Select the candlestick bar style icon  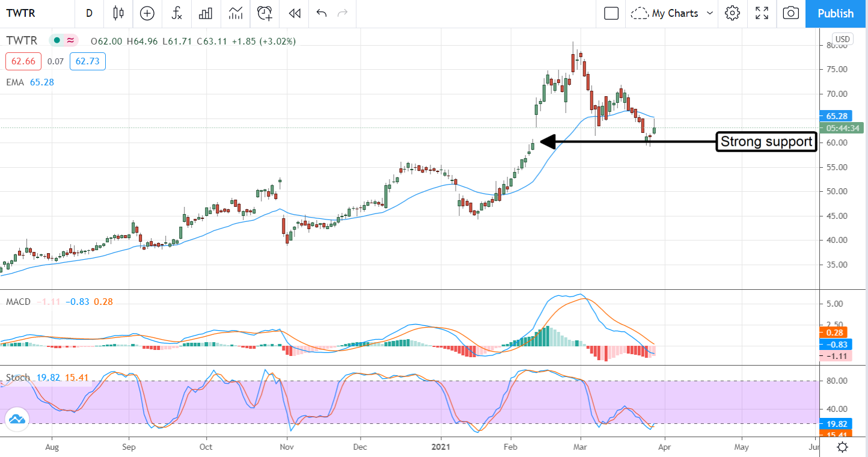[118, 13]
